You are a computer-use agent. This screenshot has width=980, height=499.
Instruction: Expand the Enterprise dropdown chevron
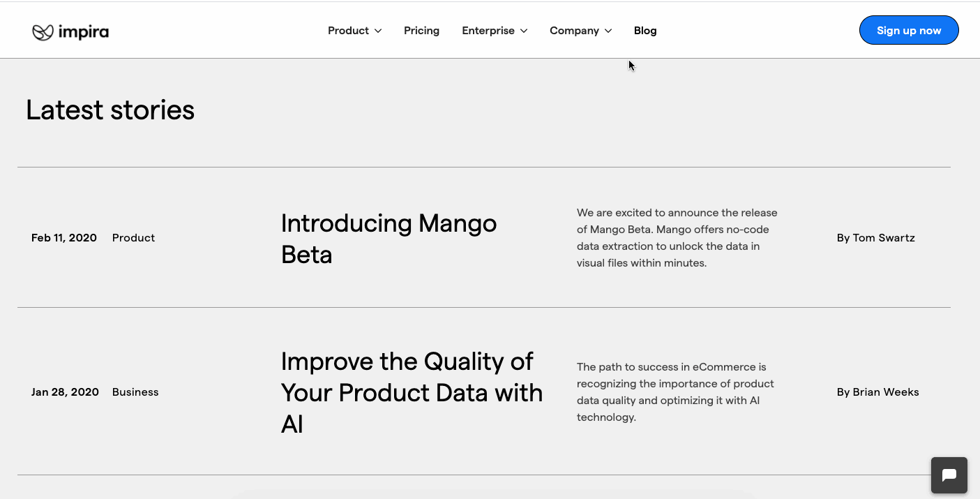pos(524,31)
